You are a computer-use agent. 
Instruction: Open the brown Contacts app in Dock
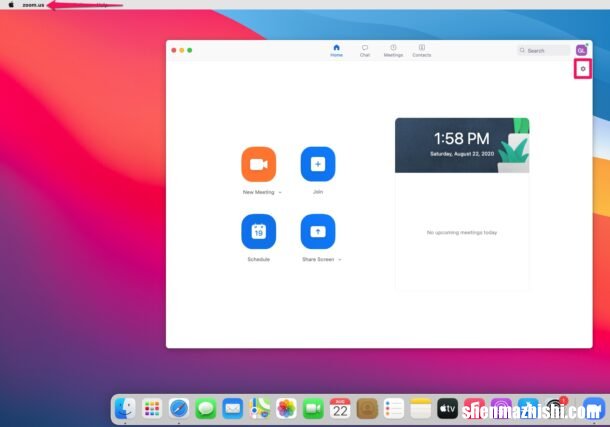tap(367, 409)
